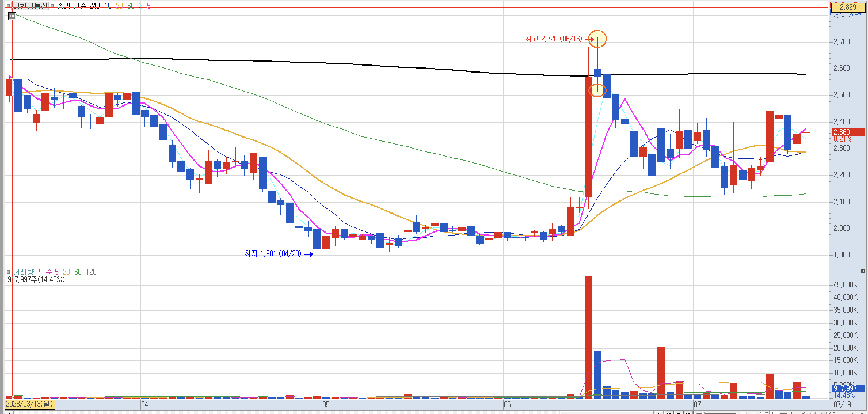Viewport: 868px width, 414px height.
Task: Click the 최저 1,901 low price marker
Action: pyautogui.click(x=272, y=254)
